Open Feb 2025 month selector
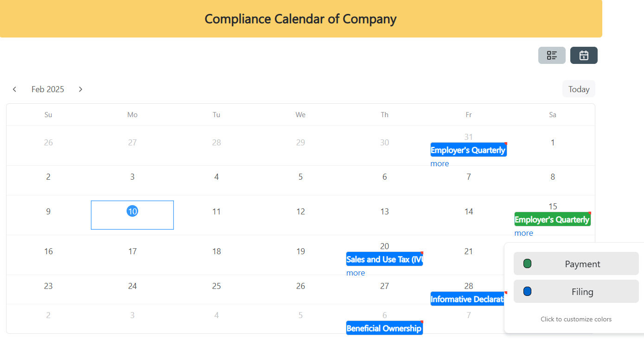 pos(48,89)
